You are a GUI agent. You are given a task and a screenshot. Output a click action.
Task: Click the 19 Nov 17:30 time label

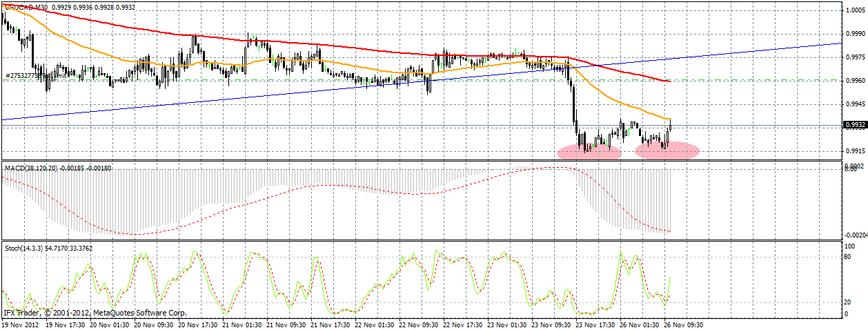[67, 324]
